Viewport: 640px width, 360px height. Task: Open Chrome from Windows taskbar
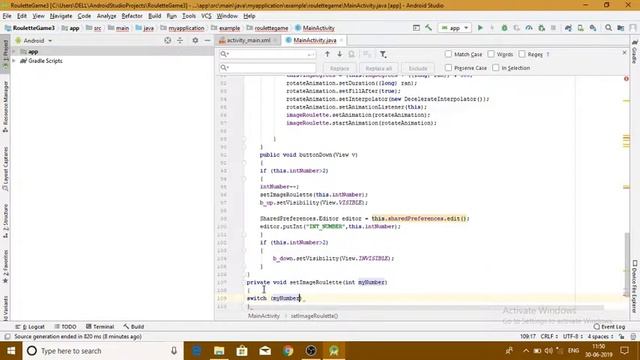pyautogui.click(x=288, y=351)
